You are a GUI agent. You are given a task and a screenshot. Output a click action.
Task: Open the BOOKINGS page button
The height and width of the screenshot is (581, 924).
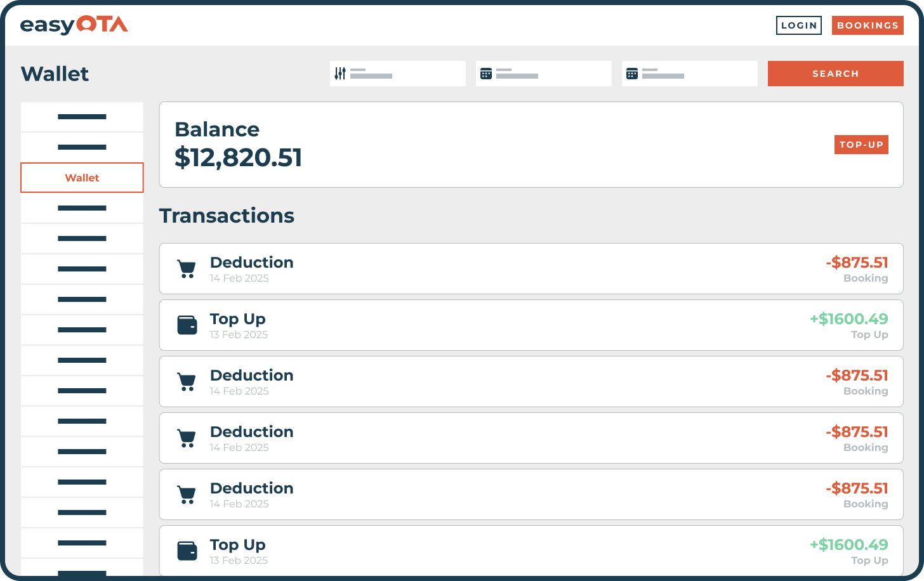click(867, 25)
